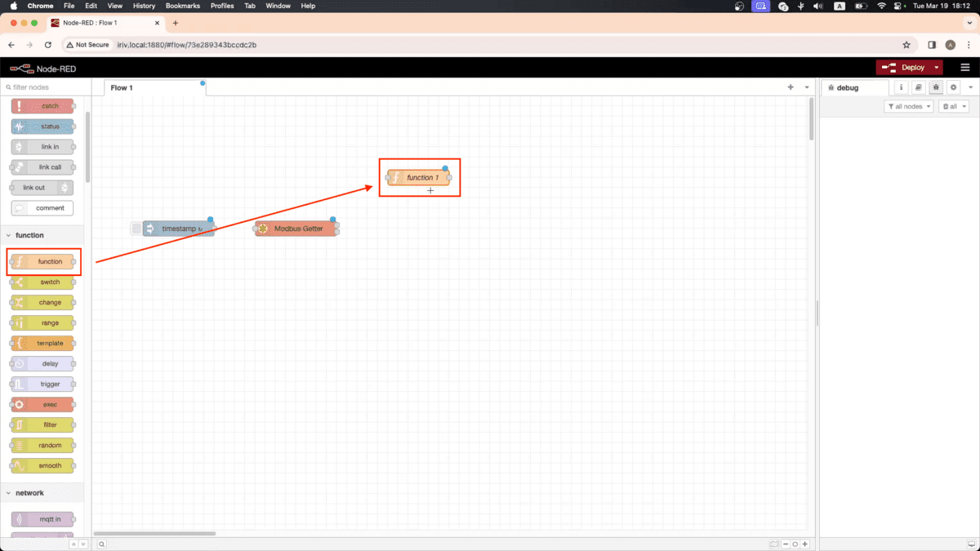Open the all nodes debug filter dropdown
Screen dimensions: 980x551
[908, 107]
